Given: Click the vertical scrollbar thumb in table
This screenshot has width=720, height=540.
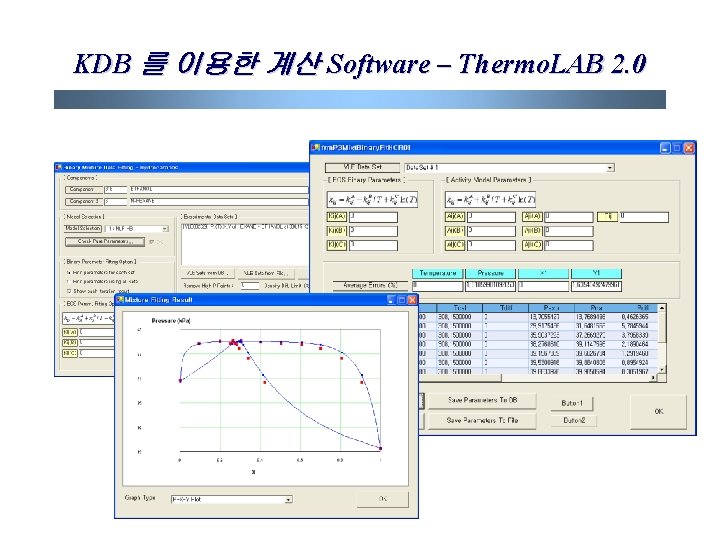Looking at the screenshot, I should tap(662, 327).
